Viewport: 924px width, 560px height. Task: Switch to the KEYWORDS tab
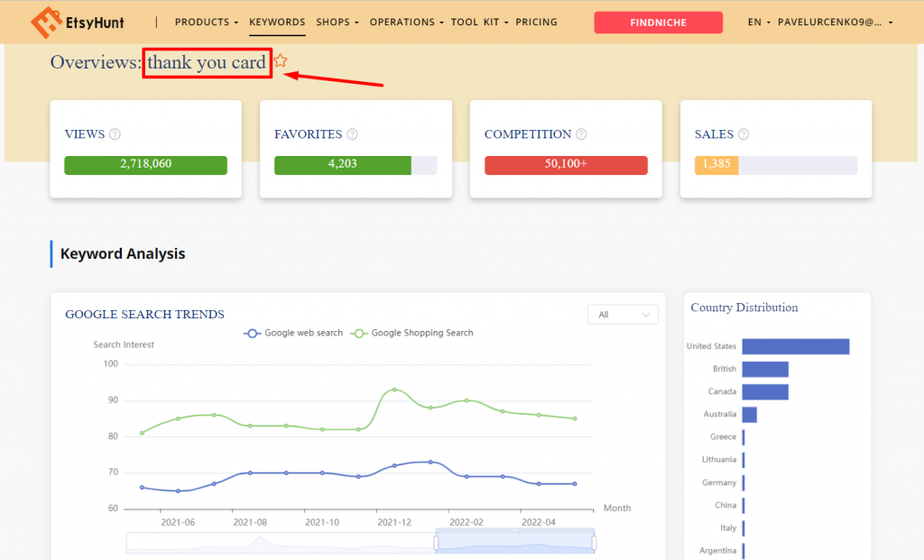(x=277, y=22)
